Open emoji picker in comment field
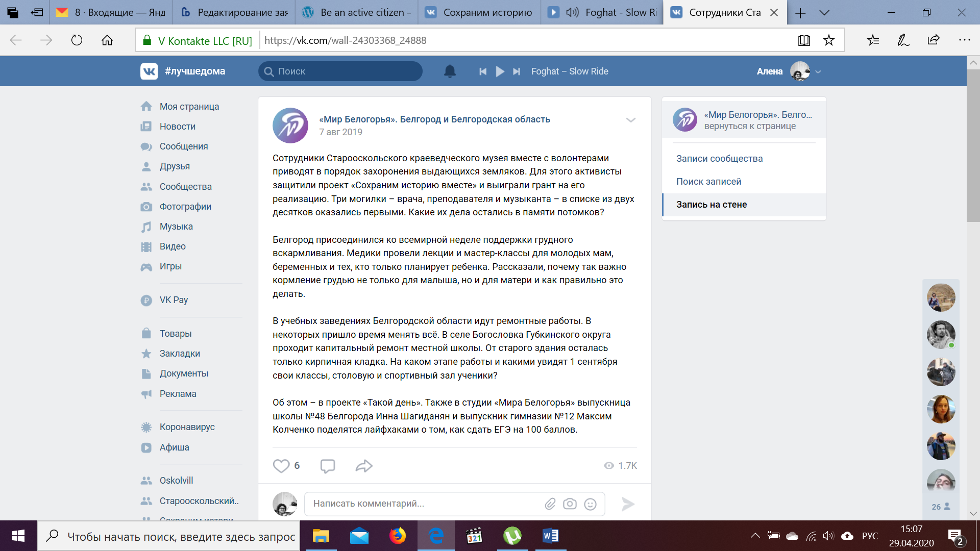The image size is (980, 551). (590, 504)
